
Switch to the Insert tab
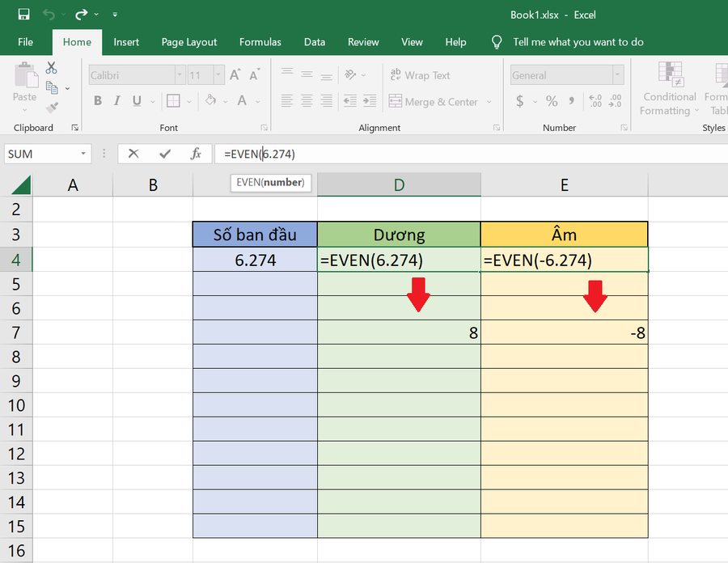point(126,42)
